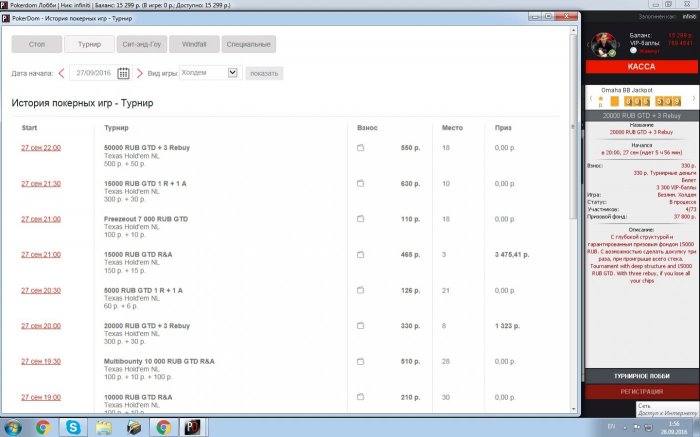Open ticket icon for 10000 RUB GTD R&A
Viewport: 700px width, 437px height.
point(360,397)
